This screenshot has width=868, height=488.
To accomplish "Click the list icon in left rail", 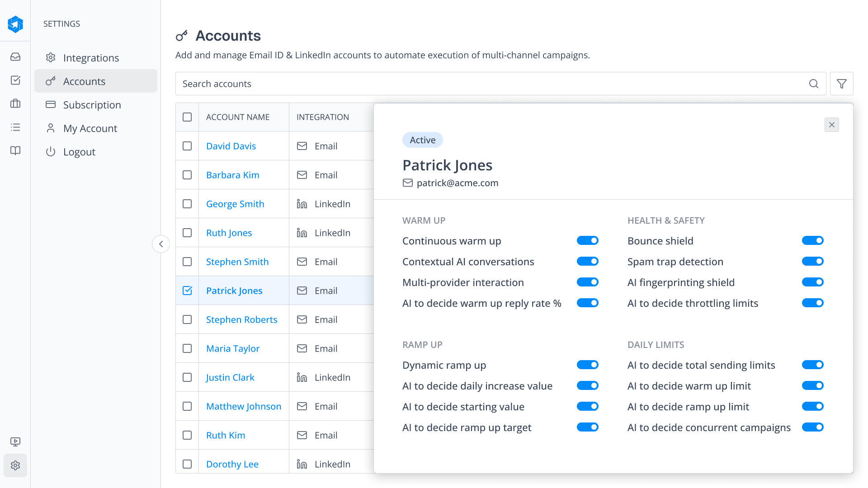I will (15, 127).
